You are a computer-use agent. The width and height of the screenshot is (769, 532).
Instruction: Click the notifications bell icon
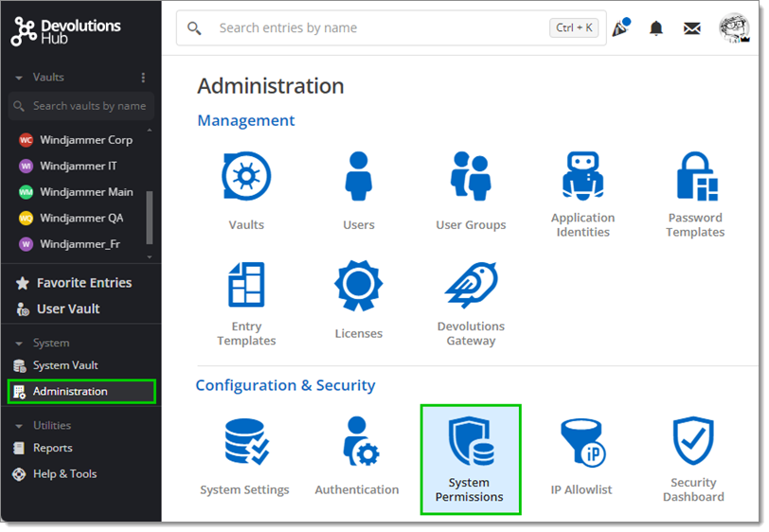click(x=655, y=28)
